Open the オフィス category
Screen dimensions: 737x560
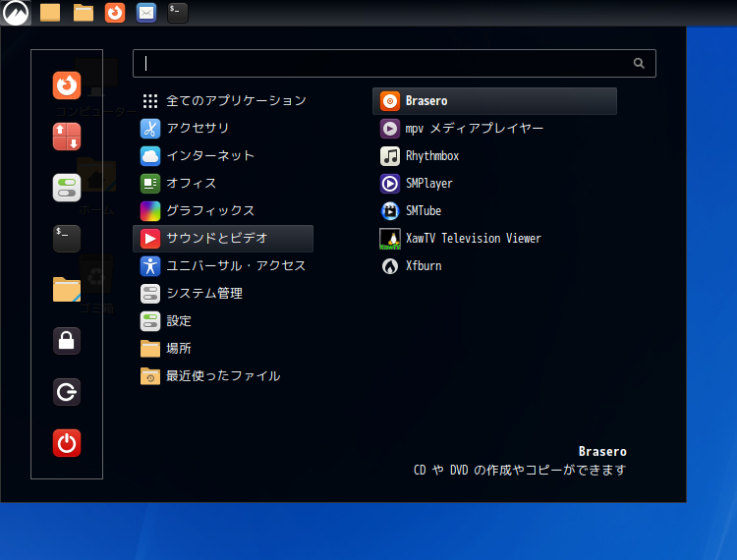point(223,183)
